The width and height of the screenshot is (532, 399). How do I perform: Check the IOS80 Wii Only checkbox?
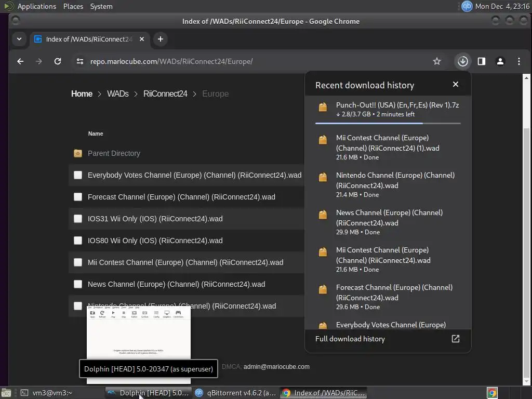pyautogui.click(x=78, y=241)
